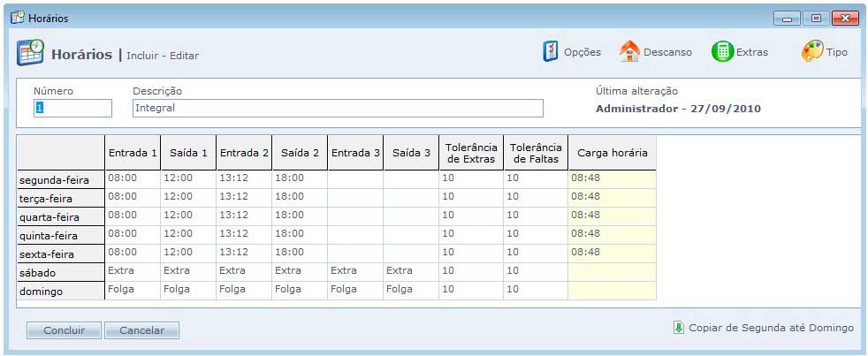This screenshot has height=356, width=868.
Task: Click the Carga horária column header
Action: [612, 153]
